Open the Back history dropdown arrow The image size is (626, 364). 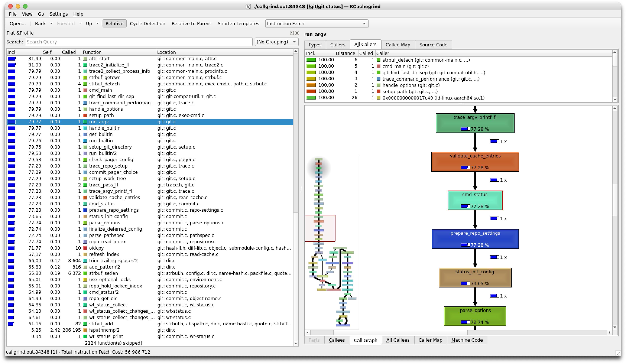point(51,24)
